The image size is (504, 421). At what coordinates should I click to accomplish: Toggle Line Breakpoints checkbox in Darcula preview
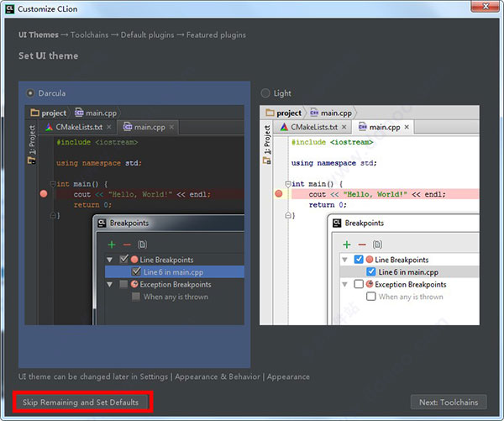tap(123, 259)
